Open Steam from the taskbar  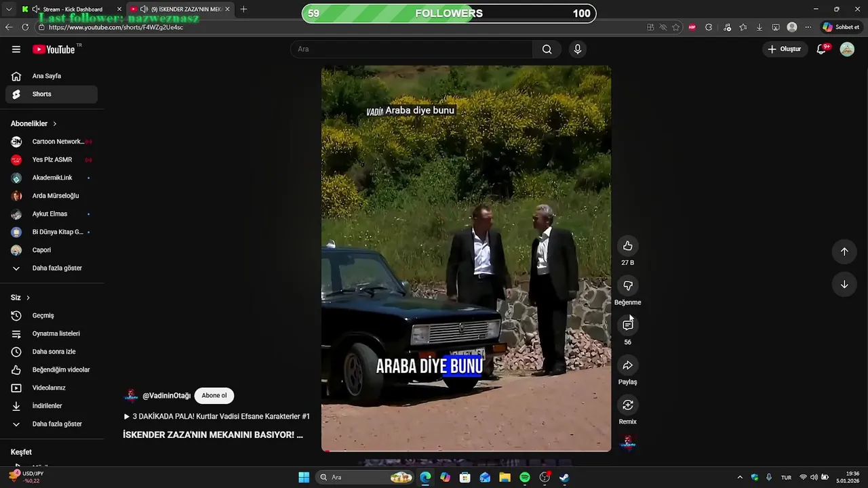564,477
